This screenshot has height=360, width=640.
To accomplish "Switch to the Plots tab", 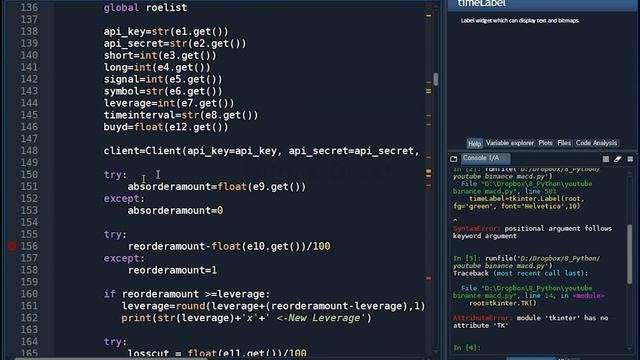I will (x=545, y=143).
